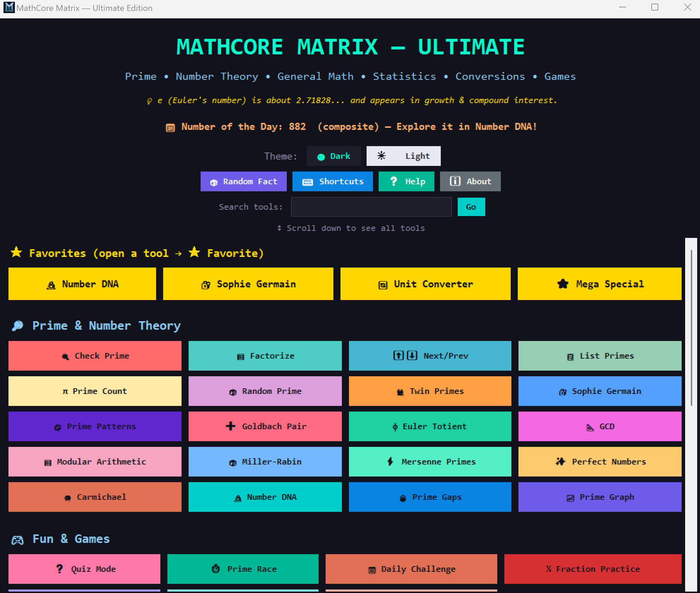Click the game controller icon by Fun & Games

[x=17, y=540]
